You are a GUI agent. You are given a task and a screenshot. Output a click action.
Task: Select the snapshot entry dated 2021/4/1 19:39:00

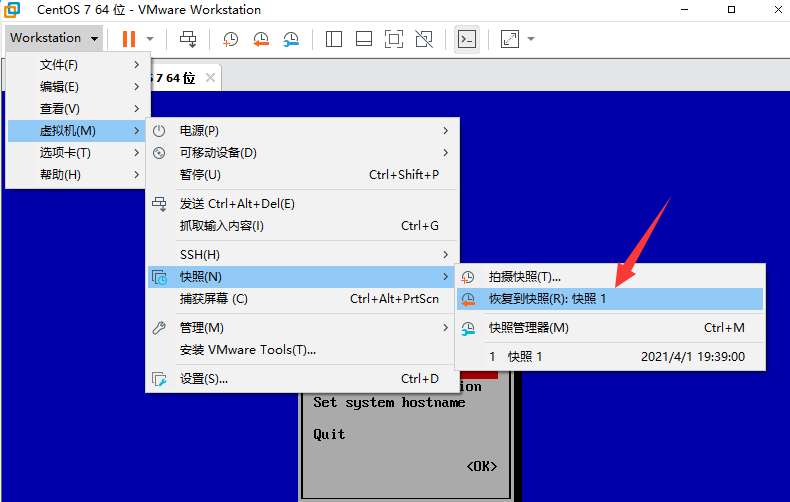(x=610, y=356)
